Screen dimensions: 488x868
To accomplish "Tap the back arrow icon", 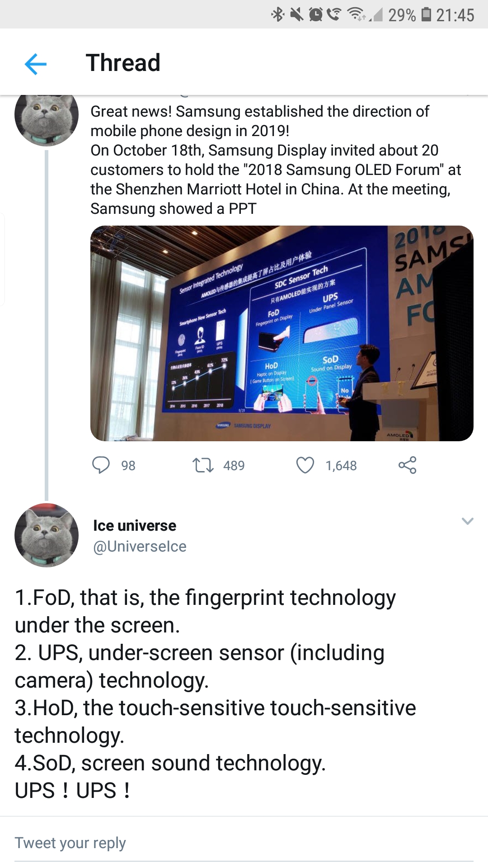I will click(36, 63).
